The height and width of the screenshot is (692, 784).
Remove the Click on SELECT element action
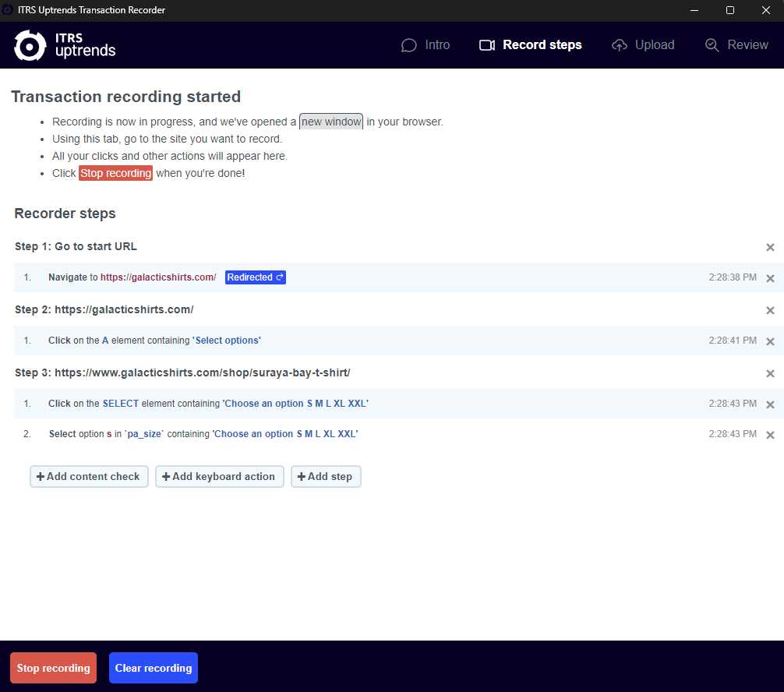pyautogui.click(x=770, y=404)
